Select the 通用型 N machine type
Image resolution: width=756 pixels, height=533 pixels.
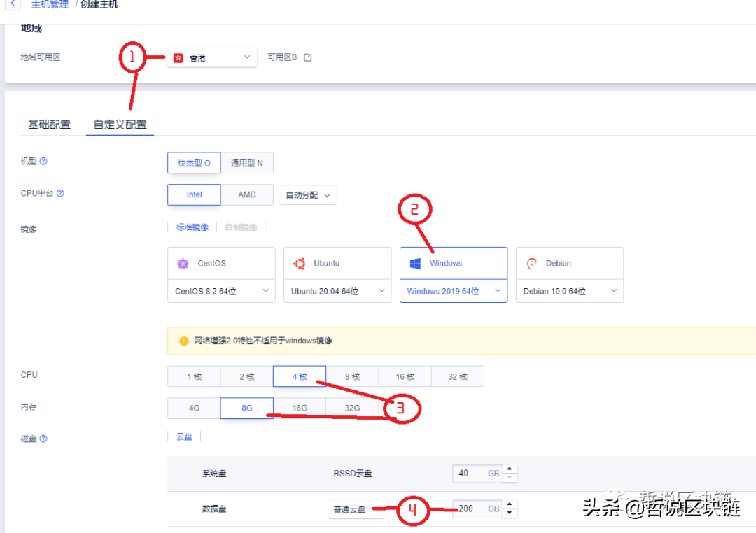[x=247, y=163]
